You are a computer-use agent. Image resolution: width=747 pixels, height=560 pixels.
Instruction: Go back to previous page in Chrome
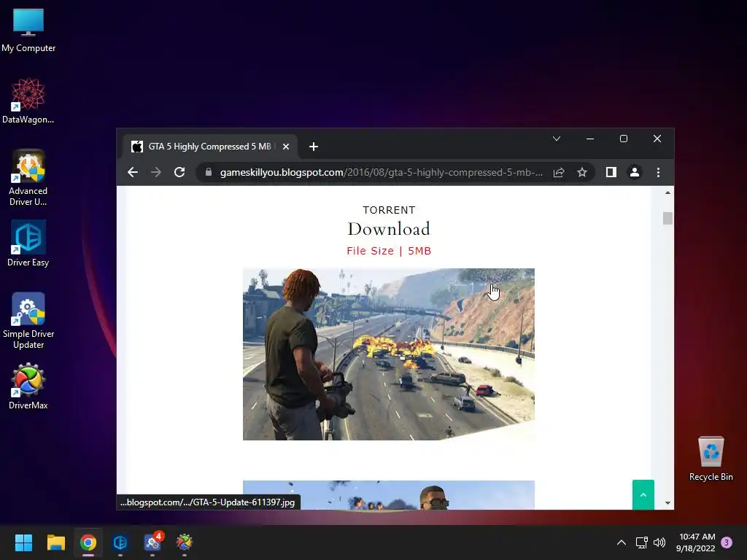tap(133, 172)
